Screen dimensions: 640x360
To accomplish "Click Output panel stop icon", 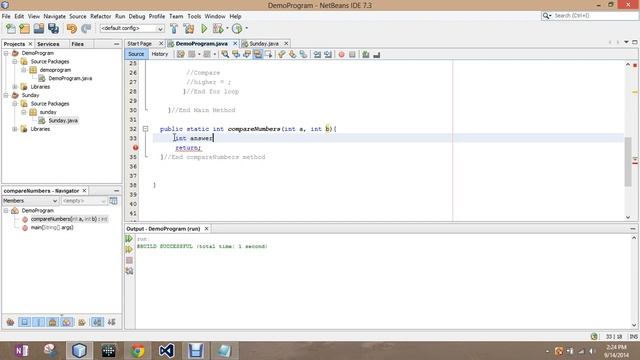I will (x=129, y=260).
